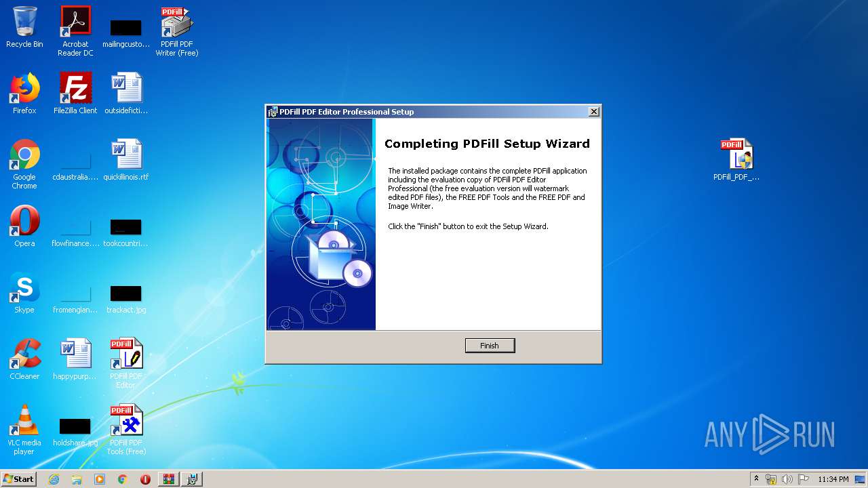Close the PDFill Setup dialog

tap(593, 112)
